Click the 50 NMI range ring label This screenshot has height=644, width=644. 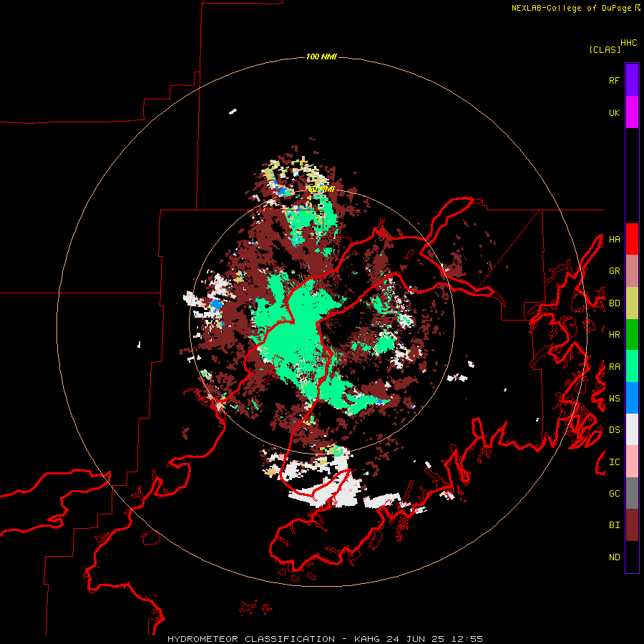pos(321,189)
